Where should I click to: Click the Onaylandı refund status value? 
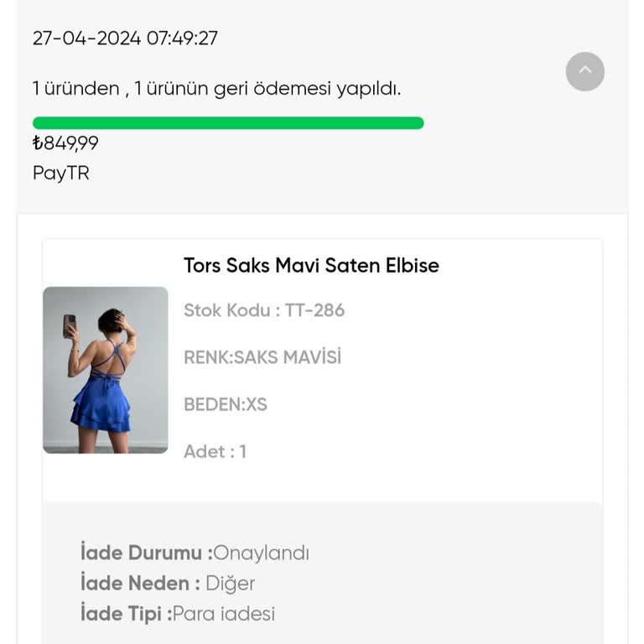[x=262, y=553]
